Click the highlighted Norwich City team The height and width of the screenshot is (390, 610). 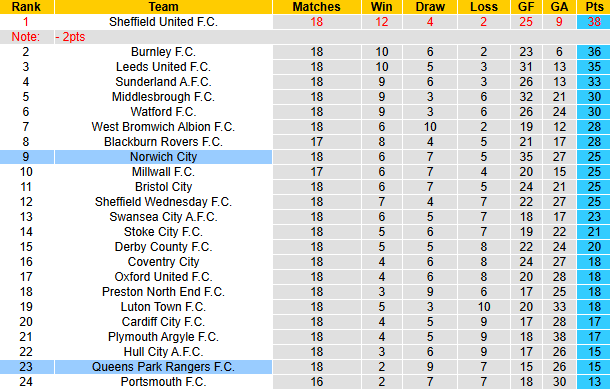pyautogui.click(x=163, y=157)
